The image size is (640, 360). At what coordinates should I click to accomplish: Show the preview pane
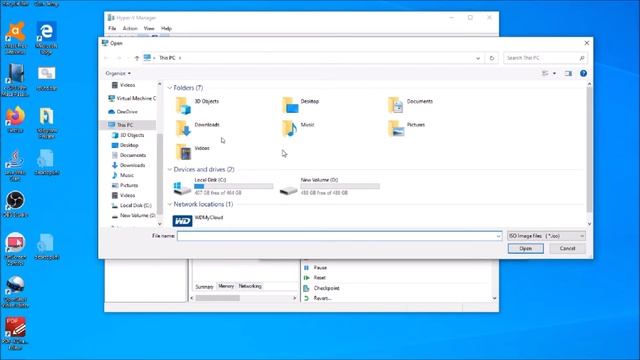click(x=568, y=73)
